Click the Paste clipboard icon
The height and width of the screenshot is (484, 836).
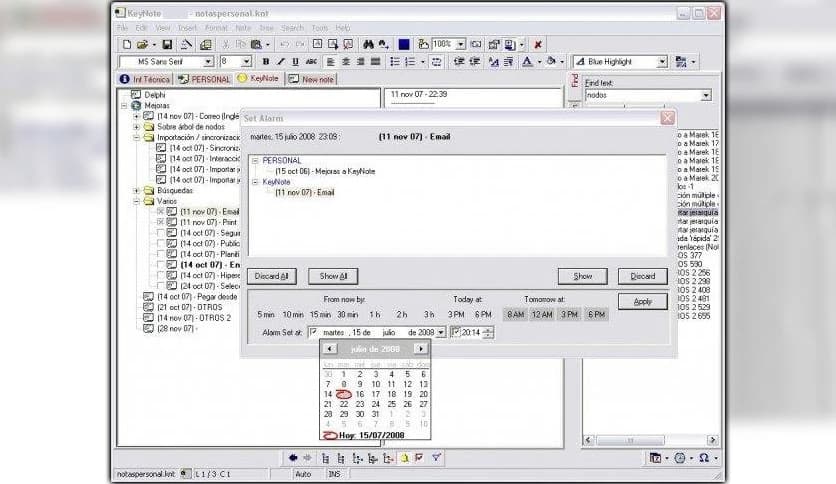[256, 45]
